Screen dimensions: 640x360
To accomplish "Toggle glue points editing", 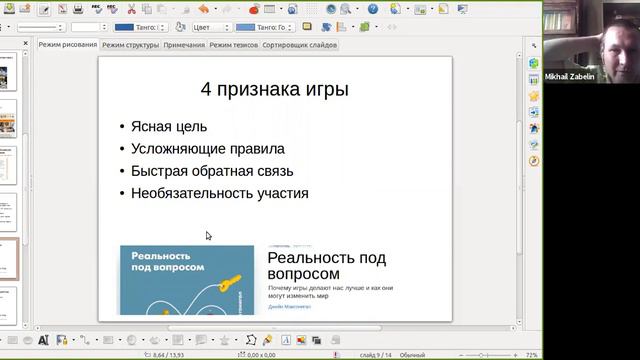I will tap(267, 340).
